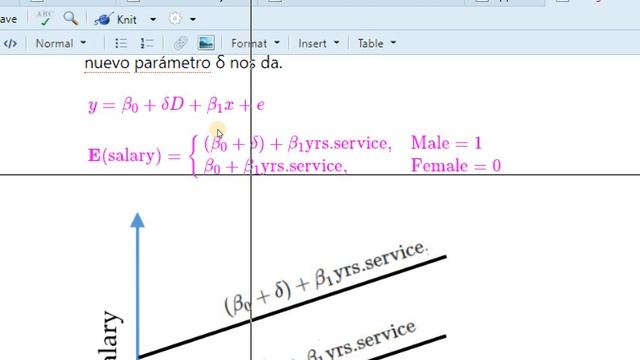The width and height of the screenshot is (640, 360).
Task: Run the ABC spell check
Action: 44,18
